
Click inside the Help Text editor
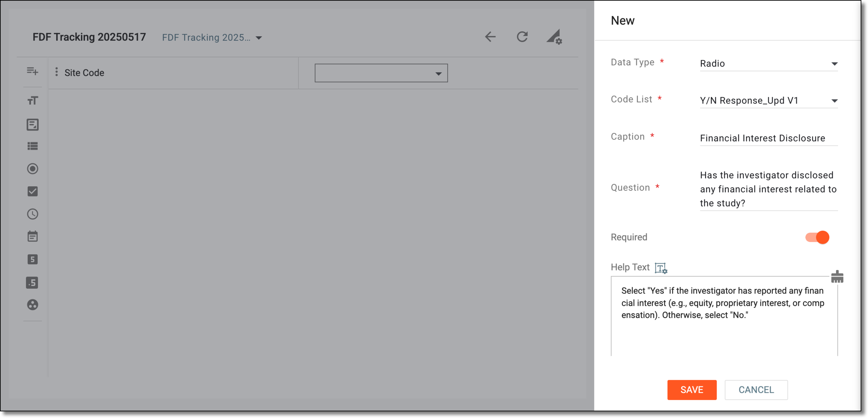coord(724,316)
